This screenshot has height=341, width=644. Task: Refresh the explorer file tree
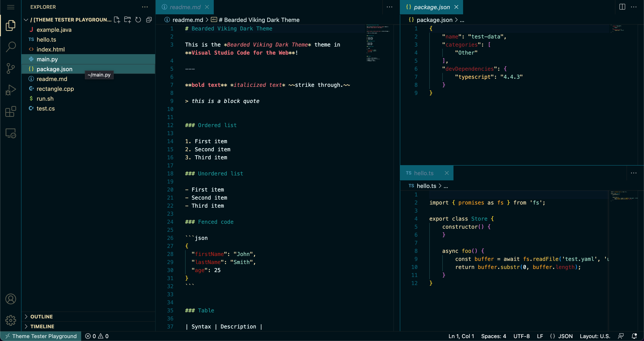coord(138,20)
